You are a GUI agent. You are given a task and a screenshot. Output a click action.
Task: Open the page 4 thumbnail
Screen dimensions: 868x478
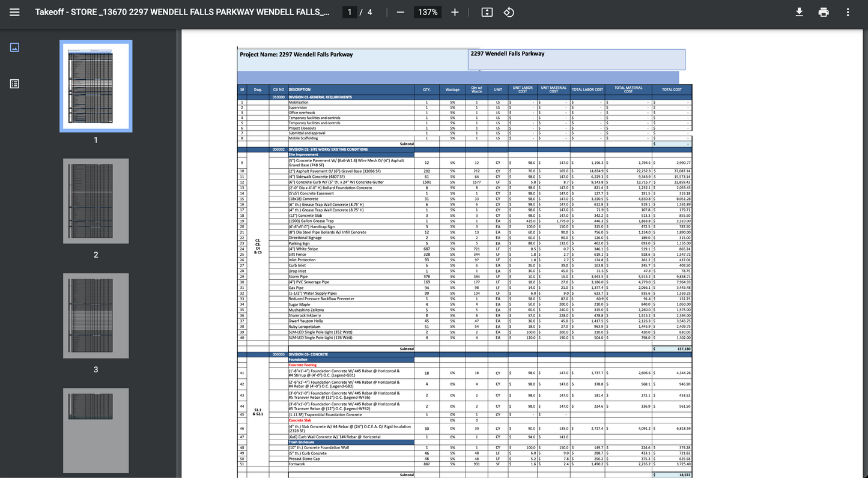coord(96,429)
